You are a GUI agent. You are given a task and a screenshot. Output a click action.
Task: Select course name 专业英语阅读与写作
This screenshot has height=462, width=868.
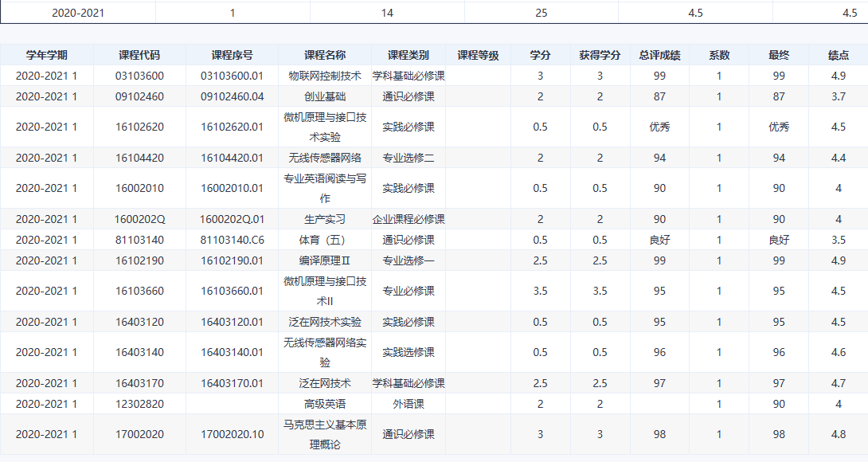[325, 188]
